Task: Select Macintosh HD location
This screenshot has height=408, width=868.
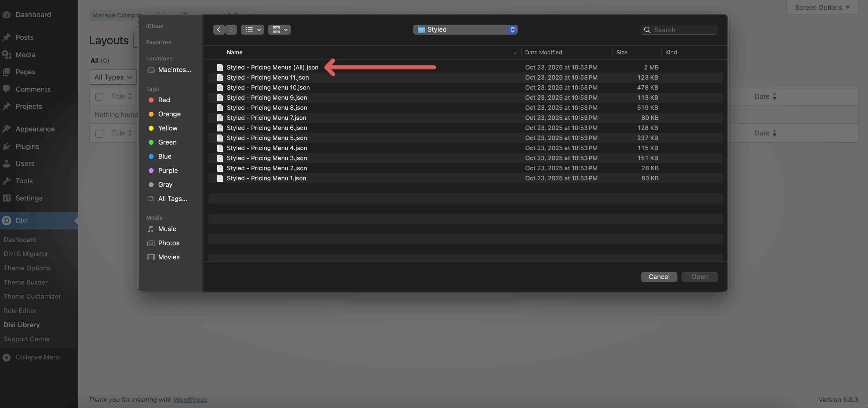Action: tap(174, 70)
